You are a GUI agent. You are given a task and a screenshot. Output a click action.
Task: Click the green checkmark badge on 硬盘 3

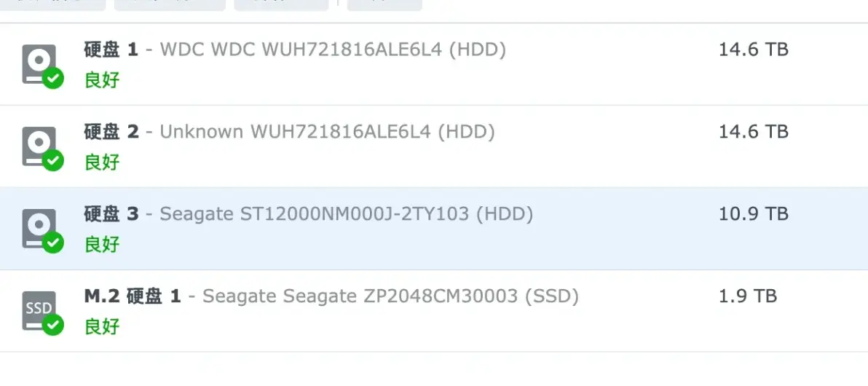click(53, 243)
